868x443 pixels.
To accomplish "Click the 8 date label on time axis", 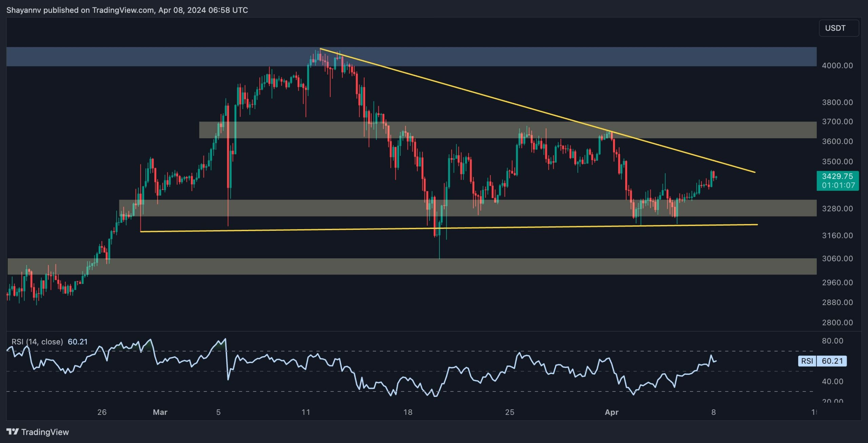I will point(713,412).
